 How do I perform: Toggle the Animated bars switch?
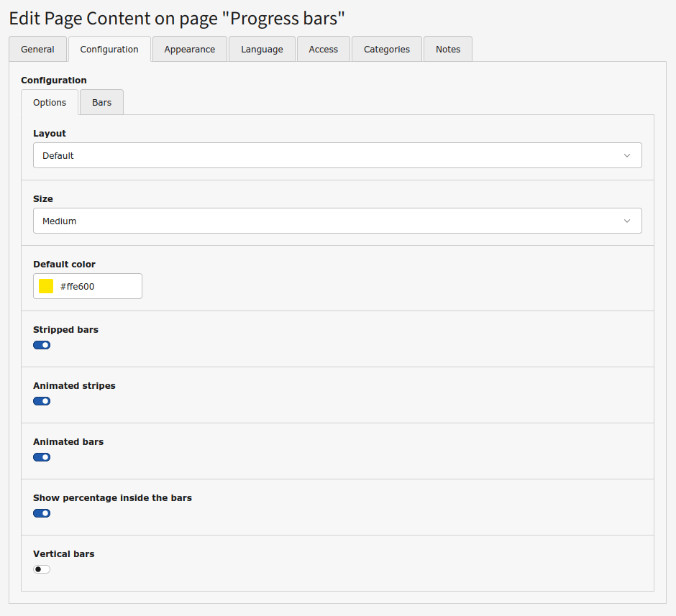click(42, 457)
